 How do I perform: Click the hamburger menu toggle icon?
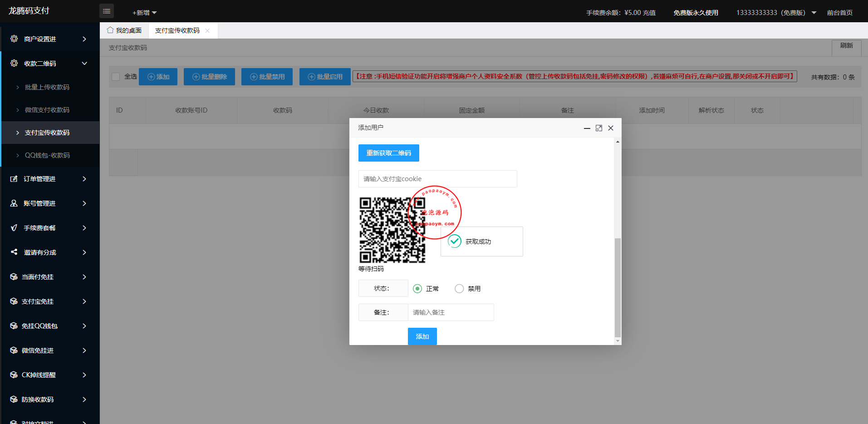coord(107,11)
